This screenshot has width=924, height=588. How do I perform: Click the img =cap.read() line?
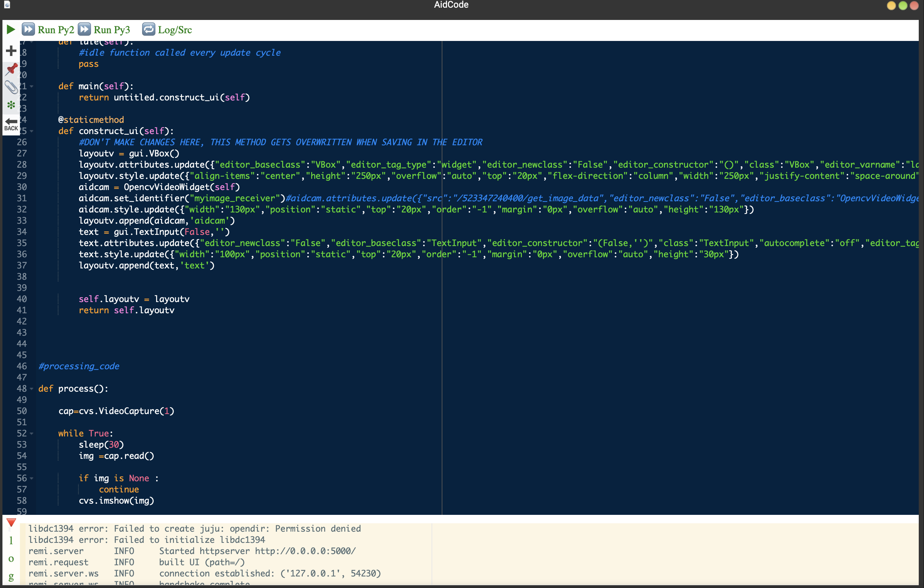(116, 456)
